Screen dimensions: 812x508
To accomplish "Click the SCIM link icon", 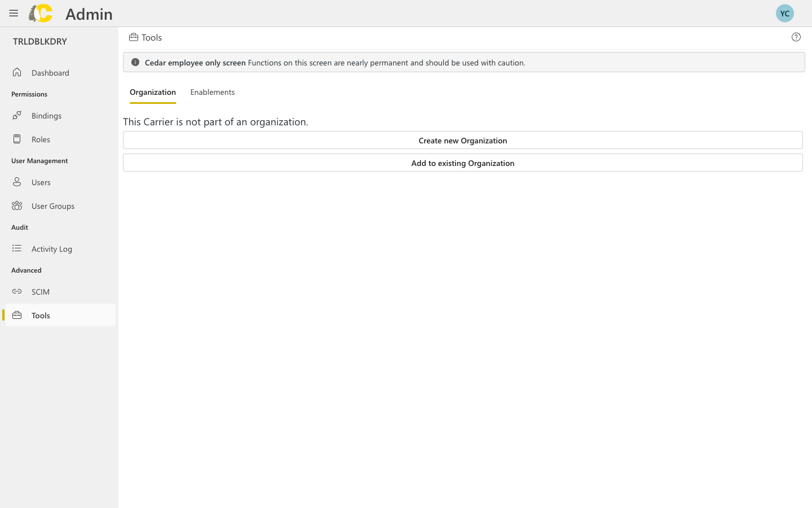I will point(17,291).
